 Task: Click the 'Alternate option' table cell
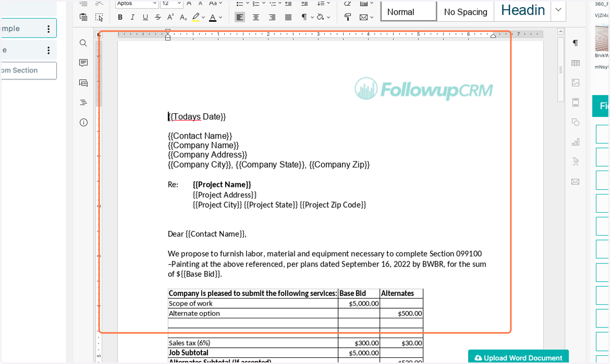(253, 313)
